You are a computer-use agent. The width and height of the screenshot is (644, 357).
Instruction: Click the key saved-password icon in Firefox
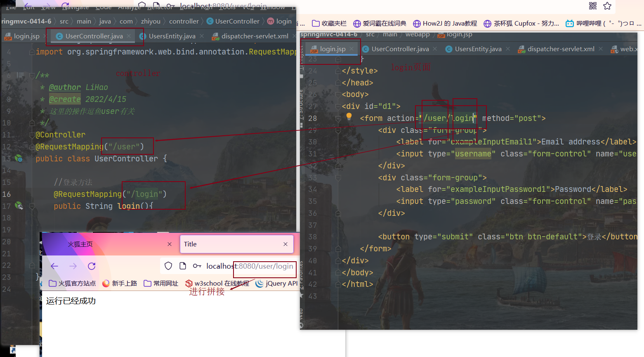pyautogui.click(x=197, y=266)
